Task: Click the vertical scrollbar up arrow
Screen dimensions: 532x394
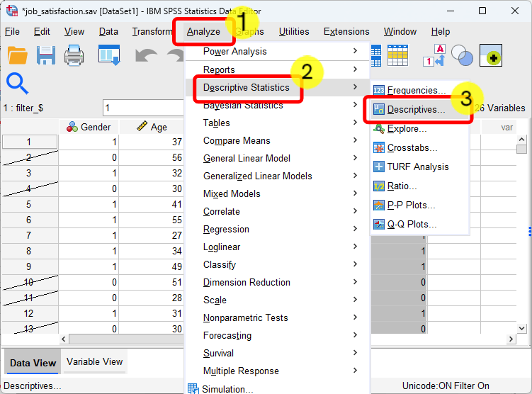Action: pyautogui.click(x=521, y=140)
